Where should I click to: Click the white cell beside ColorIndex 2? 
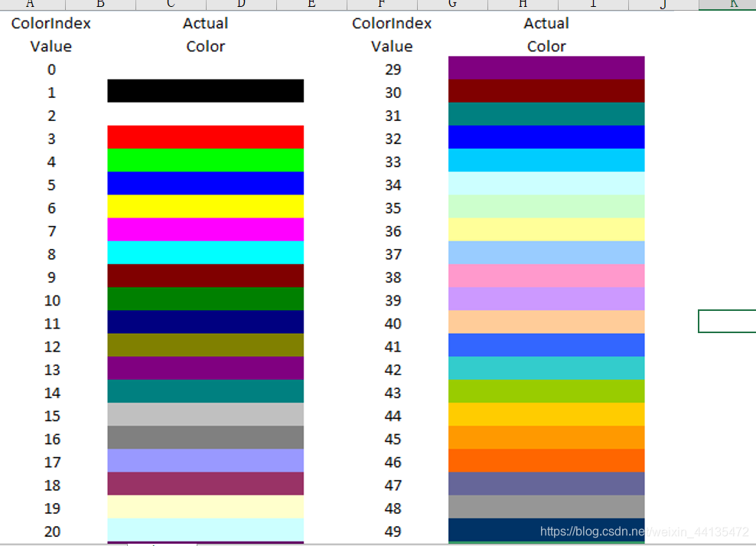pos(205,114)
